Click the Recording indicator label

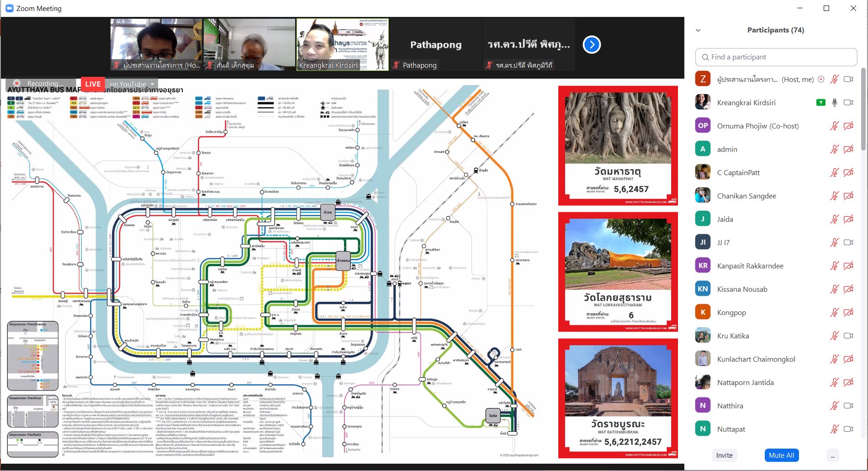pyautogui.click(x=40, y=84)
